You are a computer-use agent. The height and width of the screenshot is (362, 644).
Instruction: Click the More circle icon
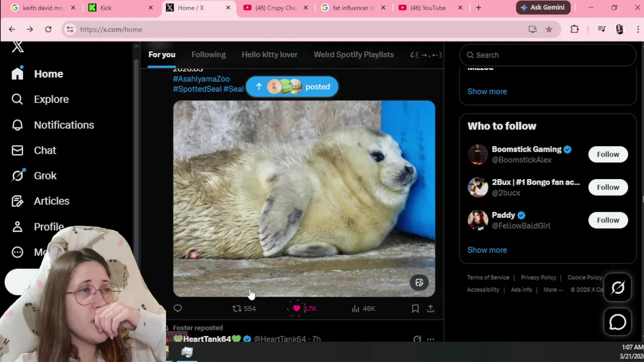pyautogui.click(x=18, y=252)
